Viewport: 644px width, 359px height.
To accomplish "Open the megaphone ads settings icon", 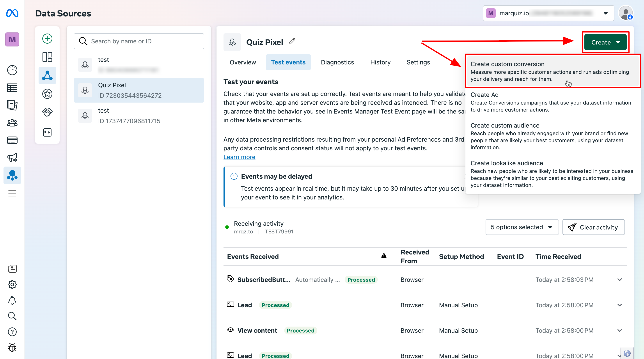I will pos(12,158).
